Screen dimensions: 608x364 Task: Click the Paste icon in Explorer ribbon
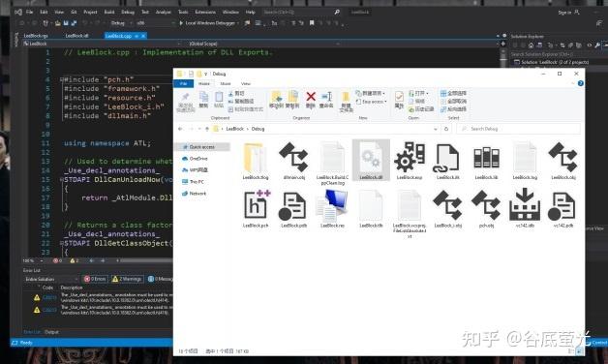coord(219,97)
